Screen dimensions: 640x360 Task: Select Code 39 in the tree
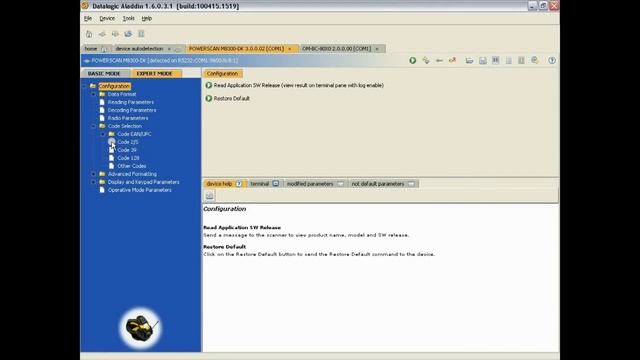(x=127, y=150)
